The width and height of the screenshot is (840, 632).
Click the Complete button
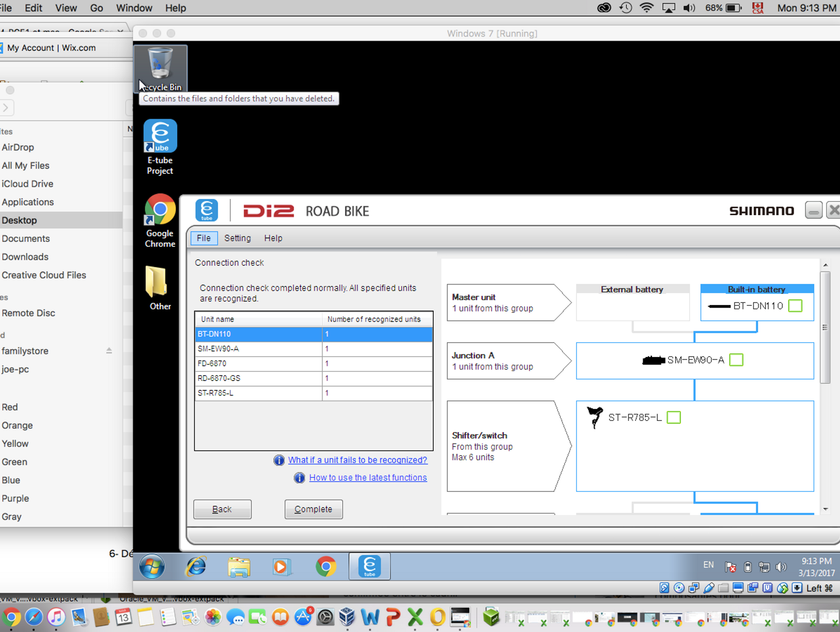click(x=313, y=509)
